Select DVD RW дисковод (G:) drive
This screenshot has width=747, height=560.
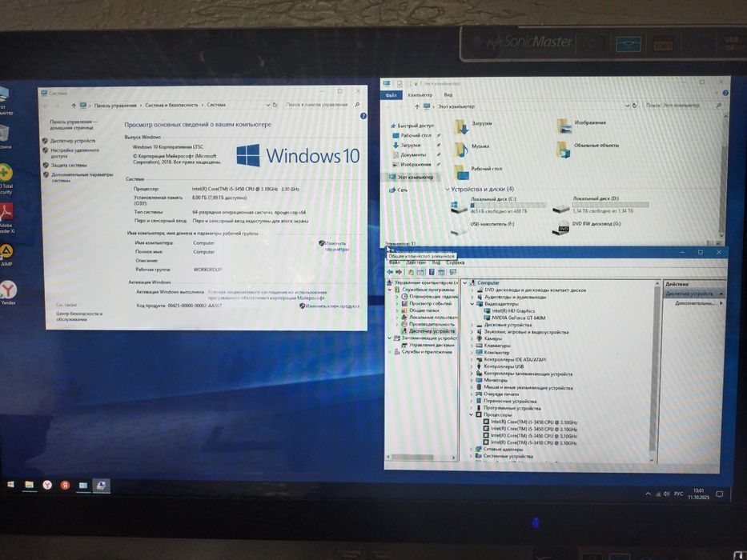point(588,226)
